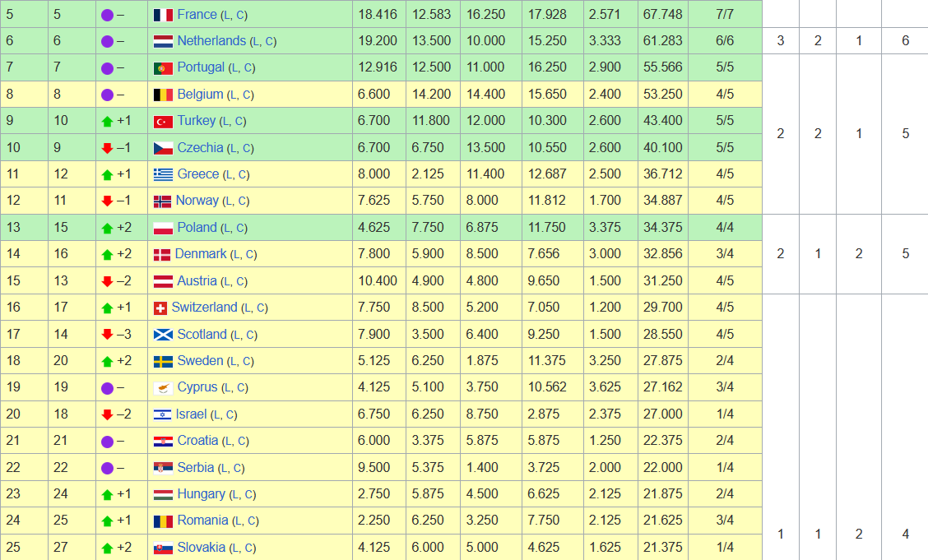The image size is (928, 560).
Task: Click purple no-change dot in Cyprus row
Action: coord(107,388)
